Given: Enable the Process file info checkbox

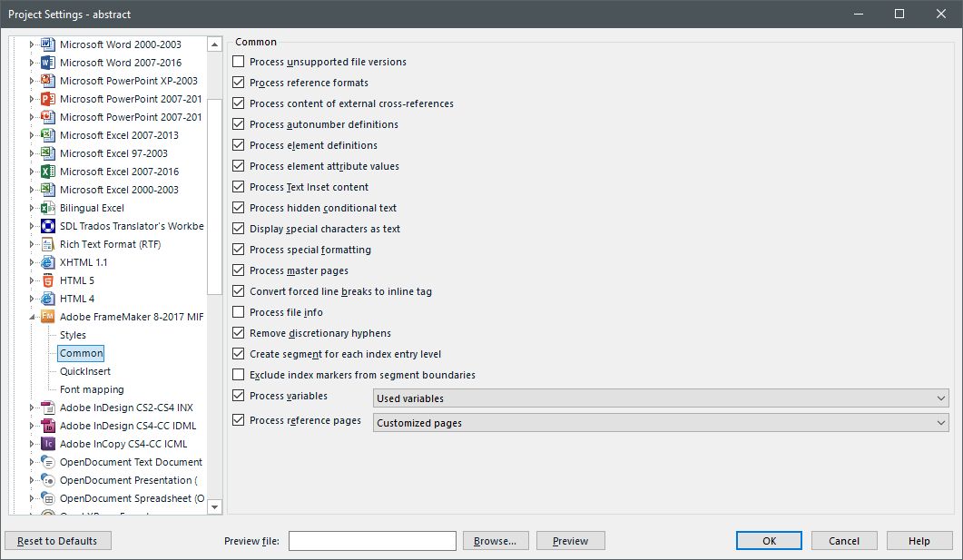Looking at the screenshot, I should pyautogui.click(x=239, y=312).
